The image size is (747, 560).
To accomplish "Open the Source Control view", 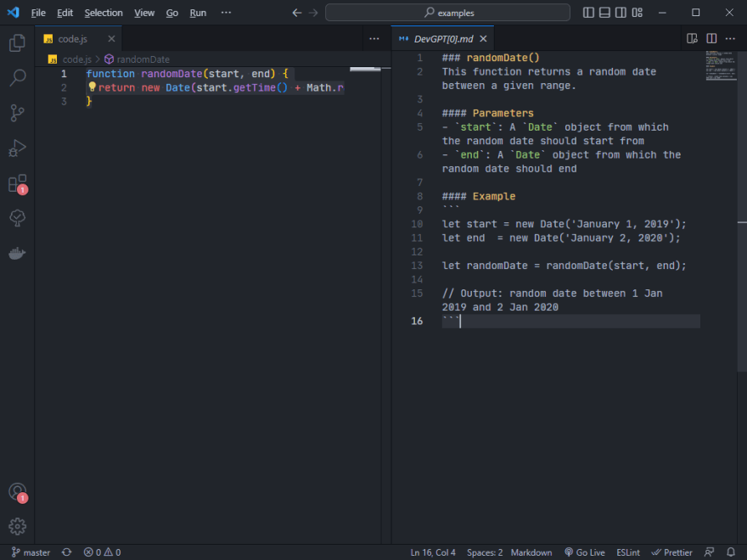I will pos(17,113).
